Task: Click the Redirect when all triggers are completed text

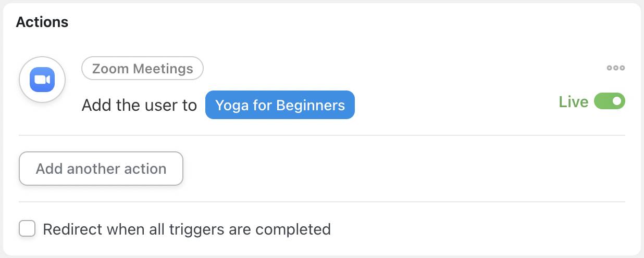Action: point(187,229)
